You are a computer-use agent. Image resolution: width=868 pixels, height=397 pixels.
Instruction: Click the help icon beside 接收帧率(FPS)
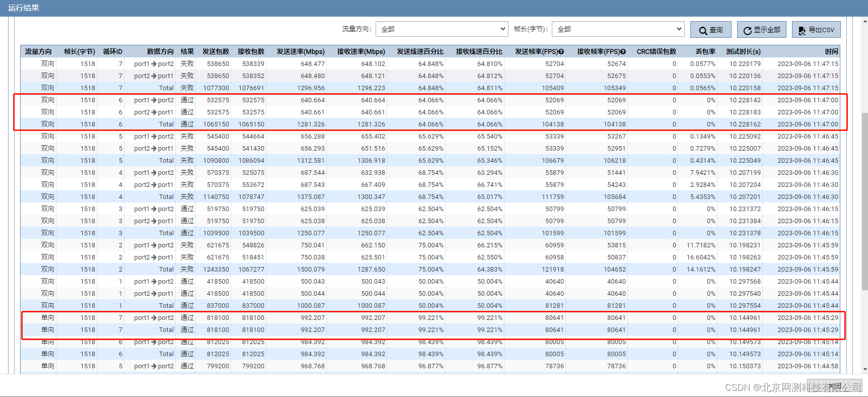click(x=623, y=52)
